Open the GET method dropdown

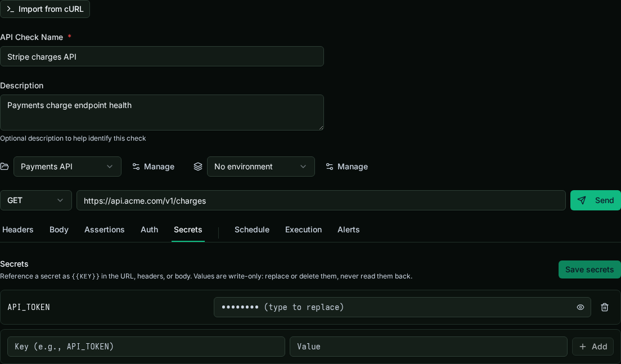click(x=35, y=200)
